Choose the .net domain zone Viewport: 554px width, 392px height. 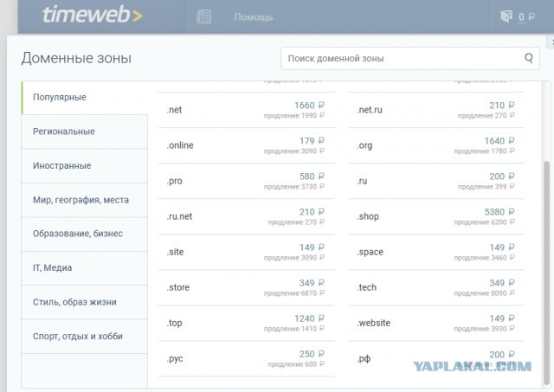click(246, 110)
